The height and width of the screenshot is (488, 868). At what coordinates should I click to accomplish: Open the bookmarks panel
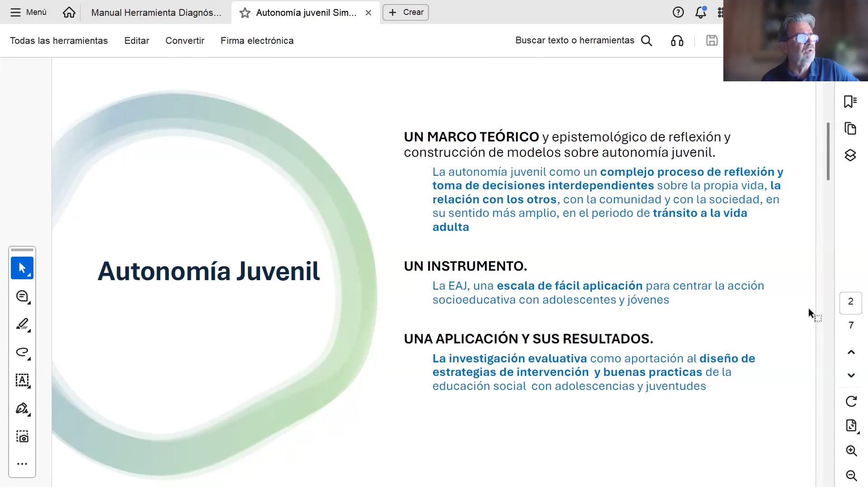click(850, 102)
